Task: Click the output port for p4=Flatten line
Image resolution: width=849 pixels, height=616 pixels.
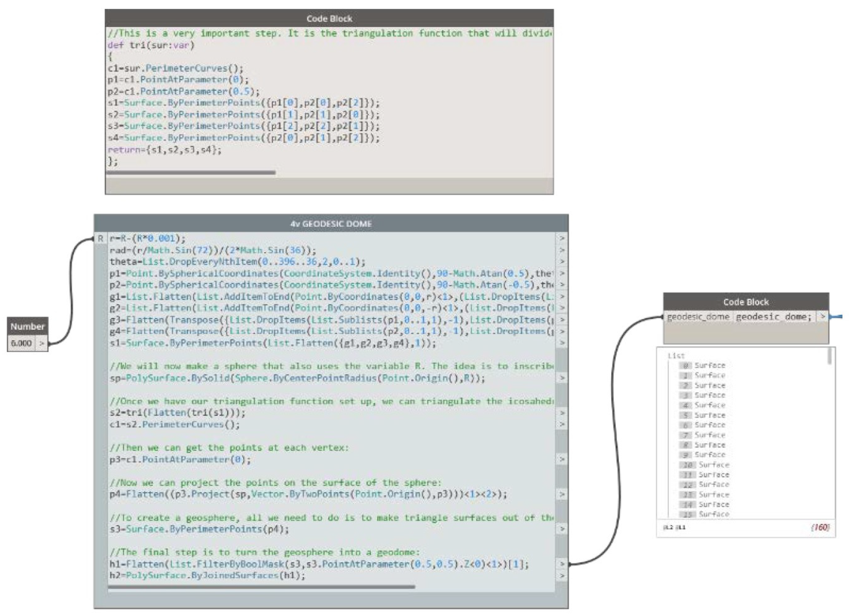Action: (x=561, y=494)
